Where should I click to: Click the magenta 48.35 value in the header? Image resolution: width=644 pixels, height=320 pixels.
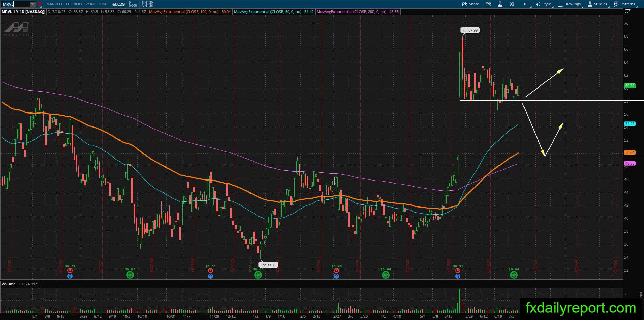point(394,12)
